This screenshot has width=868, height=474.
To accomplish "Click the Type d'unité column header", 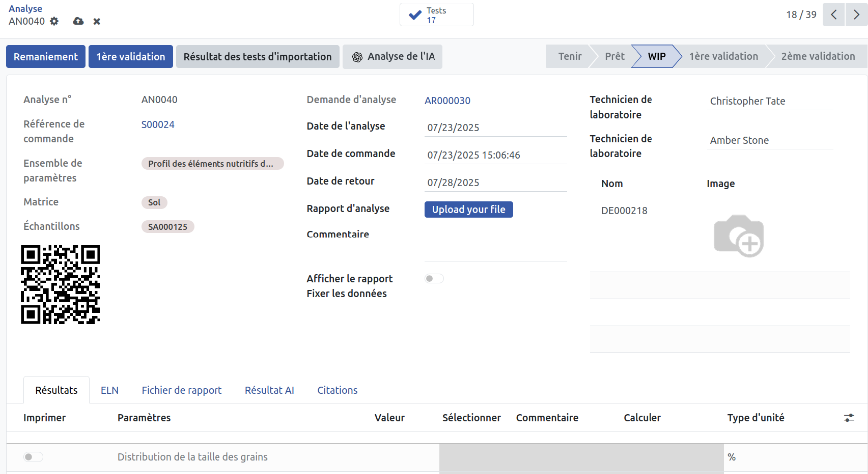I will click(756, 418).
